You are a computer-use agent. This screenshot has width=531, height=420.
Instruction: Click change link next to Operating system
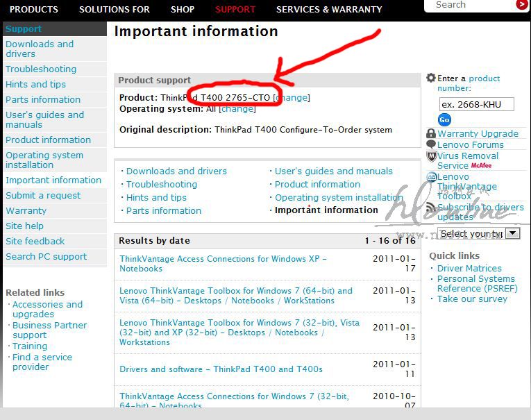[x=237, y=109]
